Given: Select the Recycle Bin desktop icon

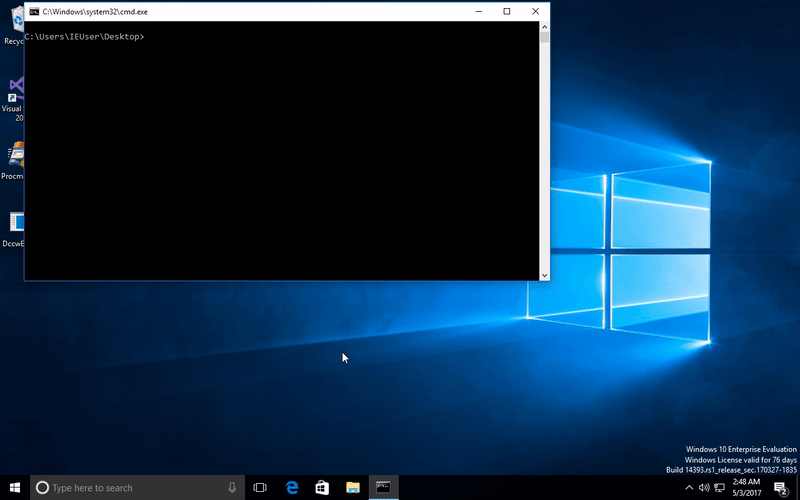Looking at the screenshot, I should point(15,27).
